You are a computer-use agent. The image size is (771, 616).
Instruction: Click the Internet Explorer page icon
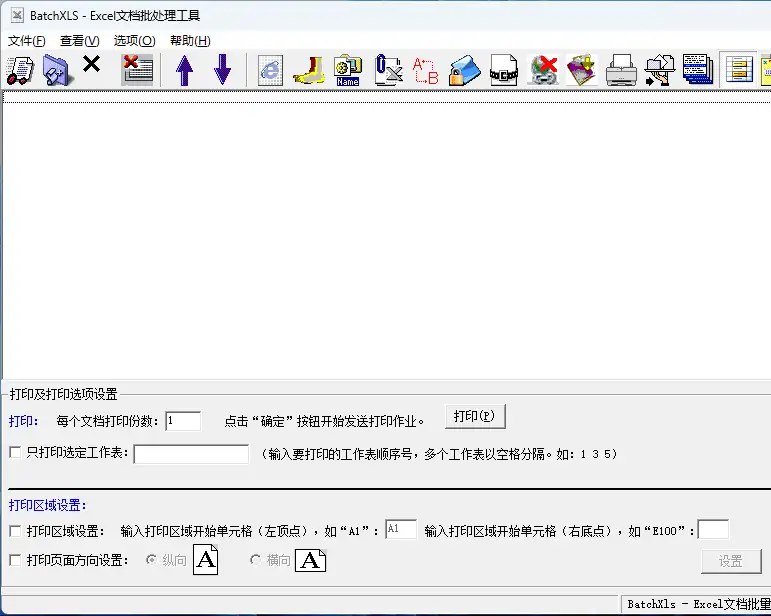270,70
